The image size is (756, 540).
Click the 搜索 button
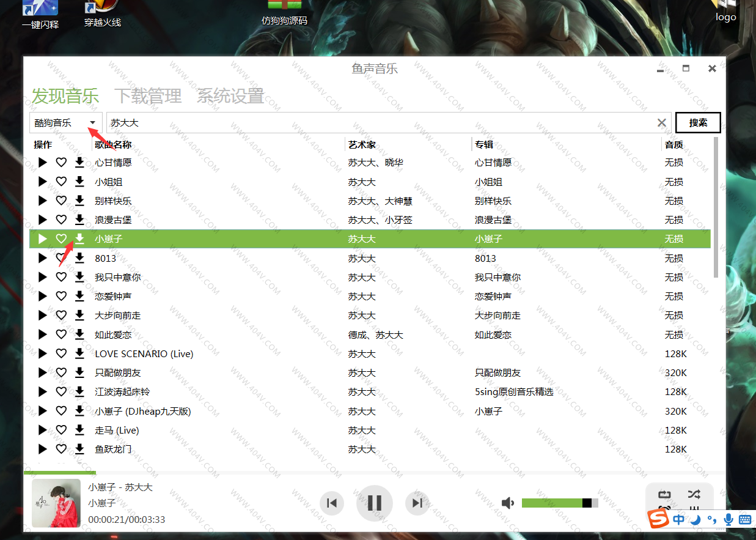click(x=698, y=122)
